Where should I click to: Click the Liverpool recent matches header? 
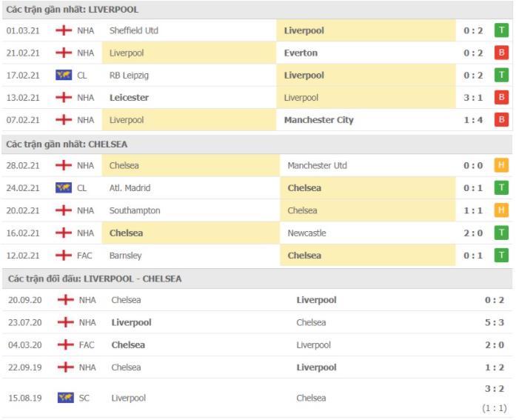(x=72, y=10)
